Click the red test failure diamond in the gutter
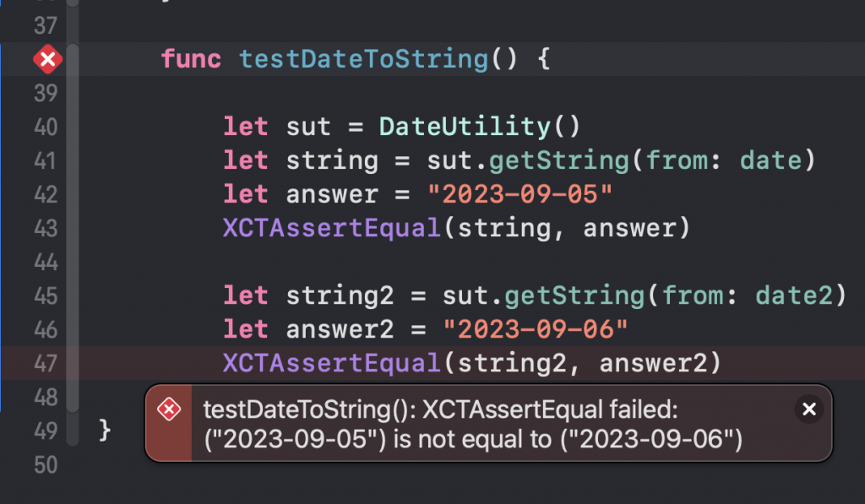The height and width of the screenshot is (504, 865). 48,59
